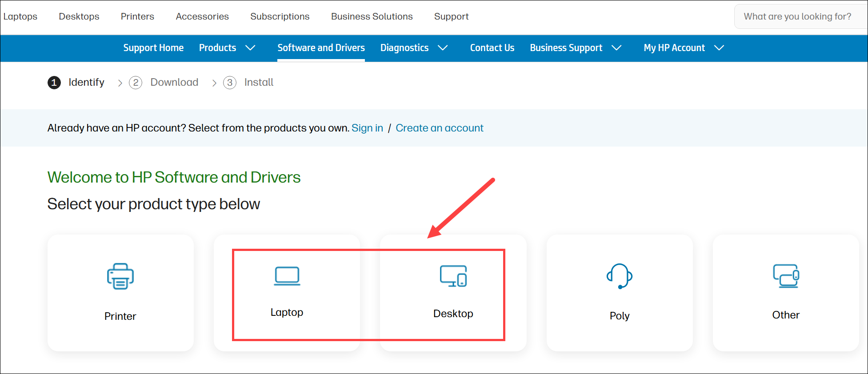This screenshot has width=868, height=374.
Task: Click the Download step text
Action: coord(174,82)
